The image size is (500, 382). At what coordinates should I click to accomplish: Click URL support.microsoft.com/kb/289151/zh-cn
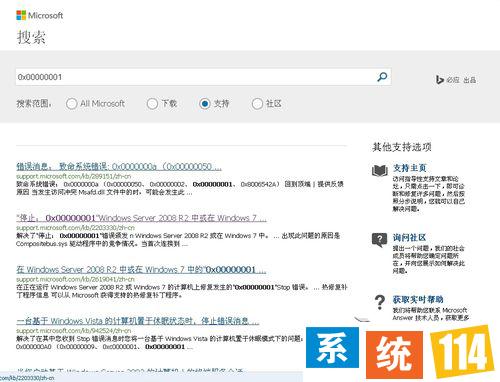(73, 176)
